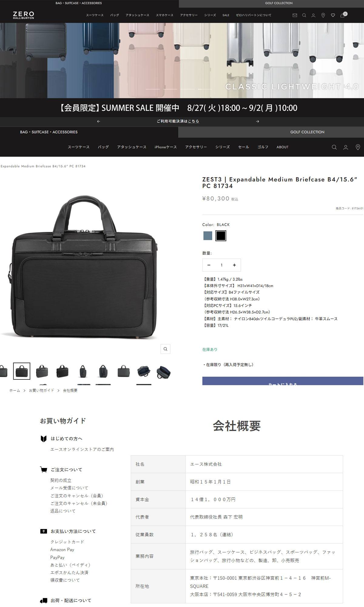Open the shopping cart bag icon
The height and width of the screenshot is (607, 364).
tap(343, 15)
